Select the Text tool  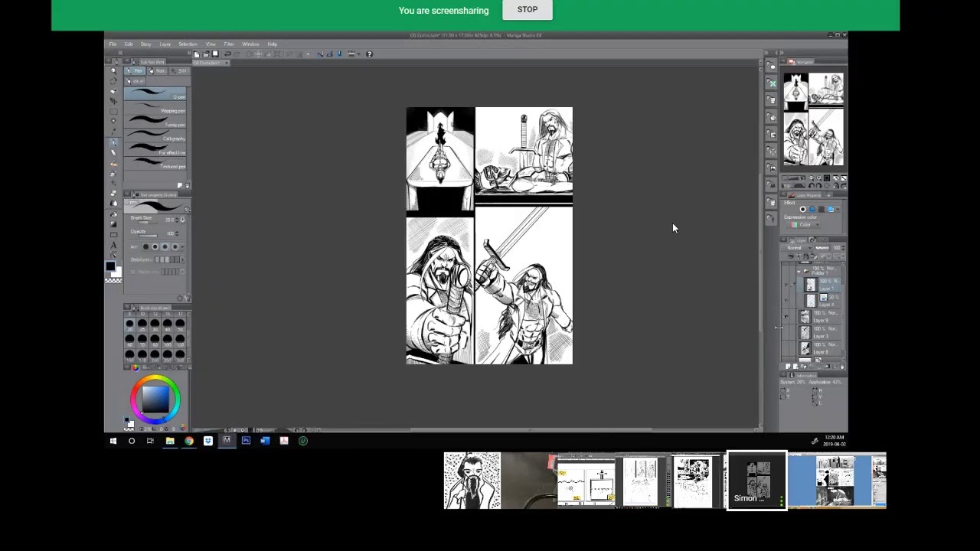113,245
